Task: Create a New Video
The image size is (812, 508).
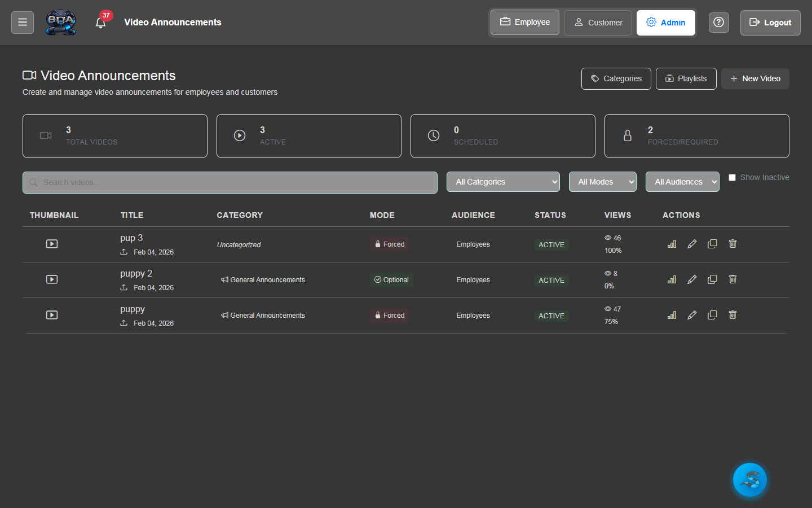Action: pos(755,78)
